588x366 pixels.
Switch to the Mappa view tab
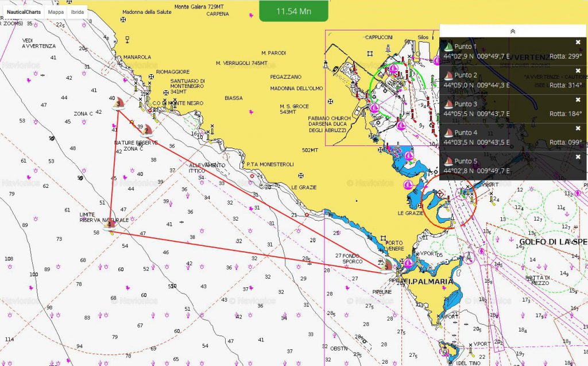[x=56, y=12]
